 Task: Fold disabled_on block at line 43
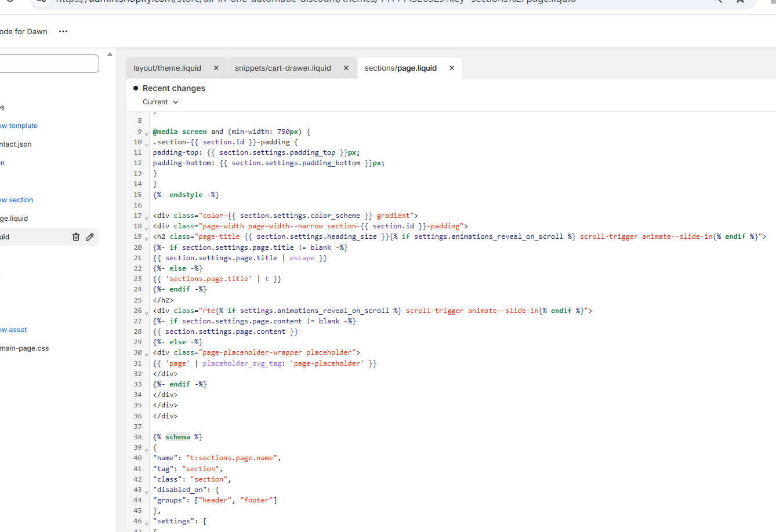(x=146, y=491)
